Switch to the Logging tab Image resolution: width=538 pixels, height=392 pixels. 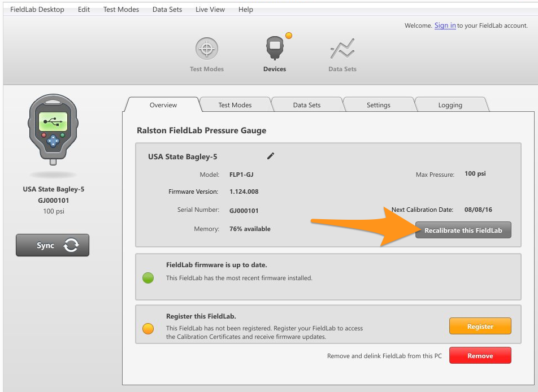[x=450, y=104]
